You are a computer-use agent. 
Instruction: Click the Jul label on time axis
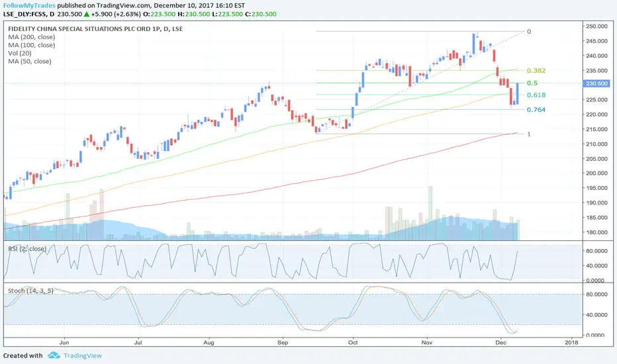[x=138, y=342]
